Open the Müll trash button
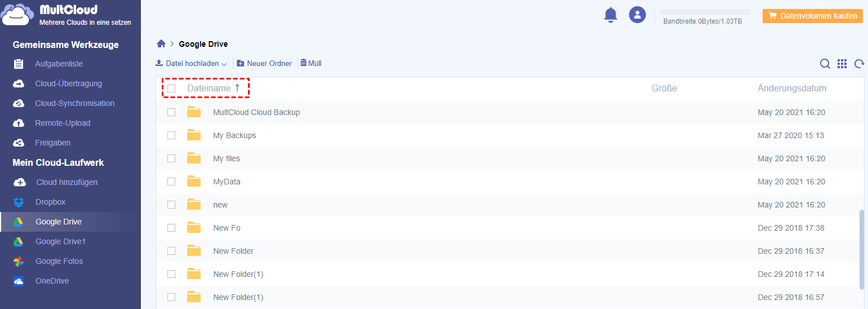The width and height of the screenshot is (868, 309). [311, 63]
